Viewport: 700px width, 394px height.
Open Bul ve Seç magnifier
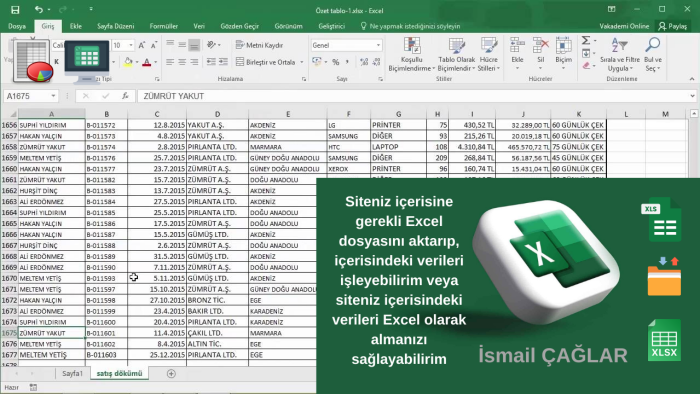[x=653, y=54]
